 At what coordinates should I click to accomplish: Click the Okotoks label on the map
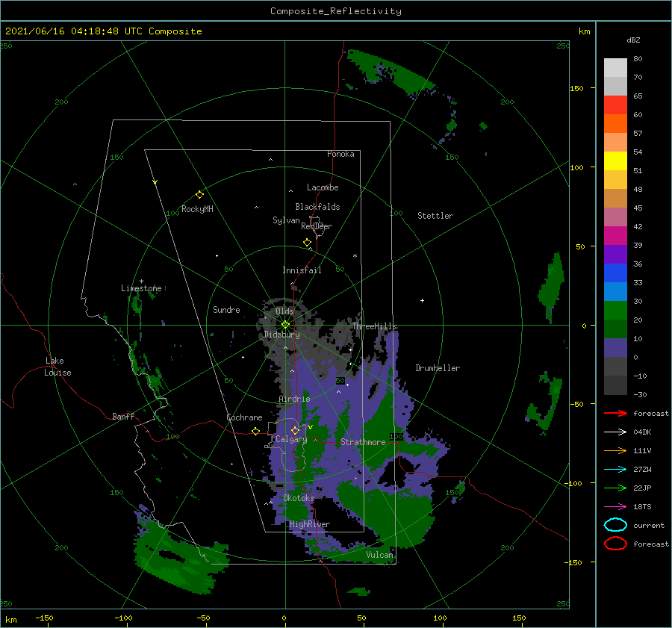(299, 498)
